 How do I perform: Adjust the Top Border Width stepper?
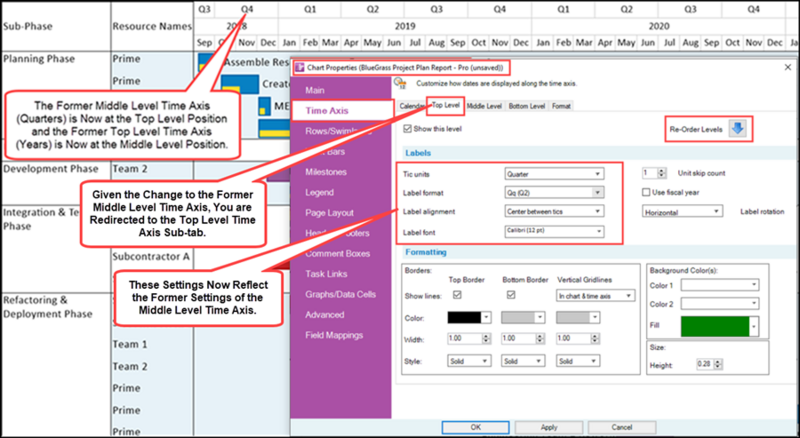click(x=486, y=338)
